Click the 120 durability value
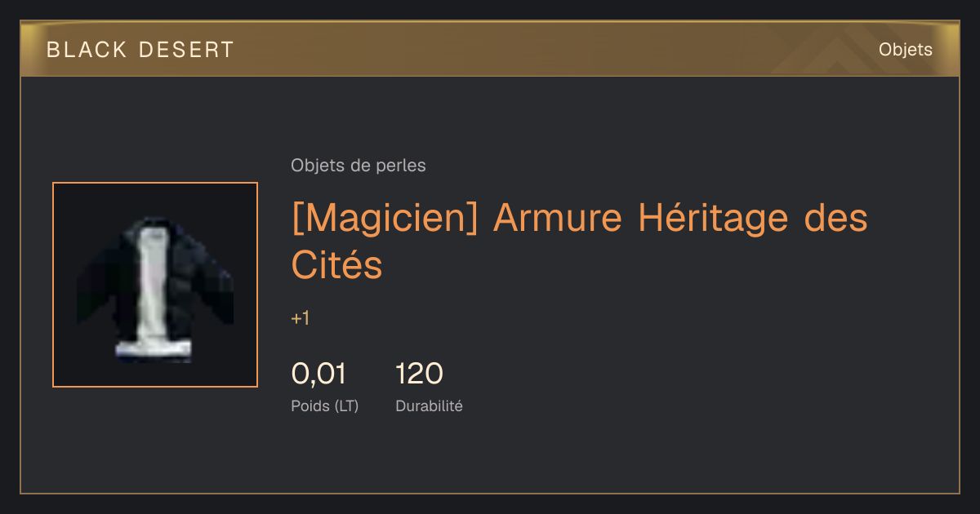 click(419, 374)
